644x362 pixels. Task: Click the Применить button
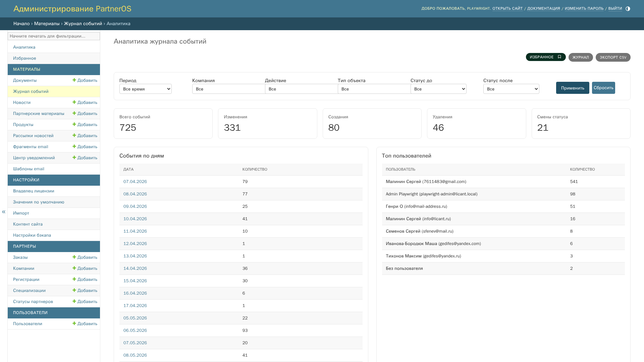coord(573,88)
